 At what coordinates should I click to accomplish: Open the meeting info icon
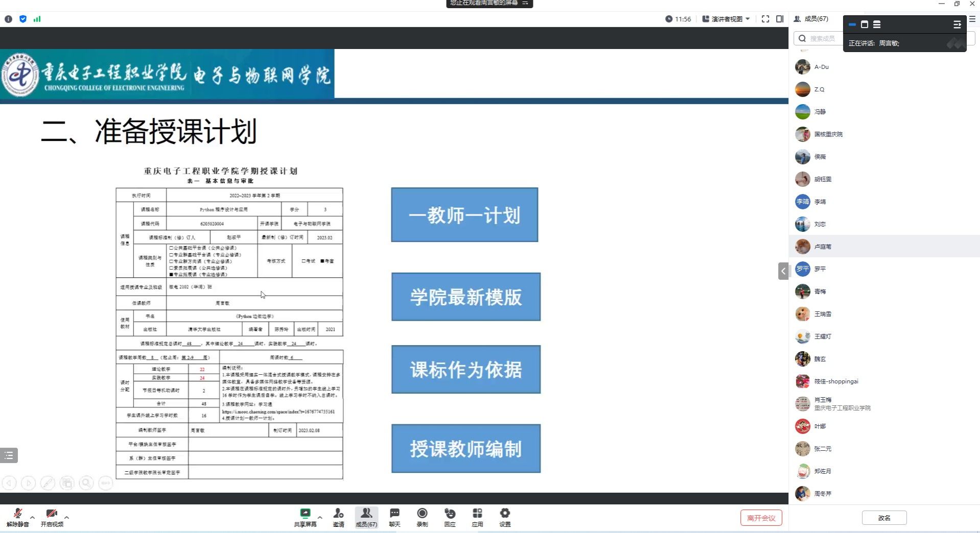(8, 19)
